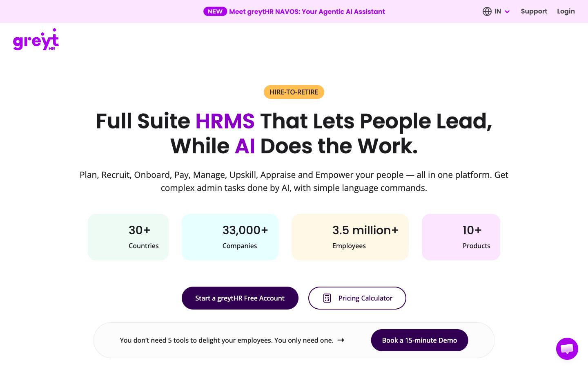Image resolution: width=588 pixels, height=368 pixels.
Task: Click the '10+' products figure
Action: pyautogui.click(x=472, y=230)
